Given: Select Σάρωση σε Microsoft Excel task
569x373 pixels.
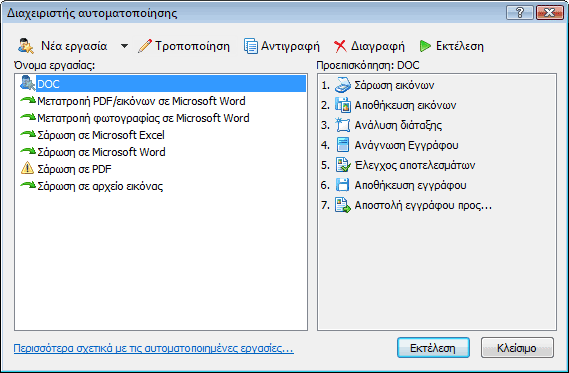Looking at the screenshot, I should pos(101,135).
